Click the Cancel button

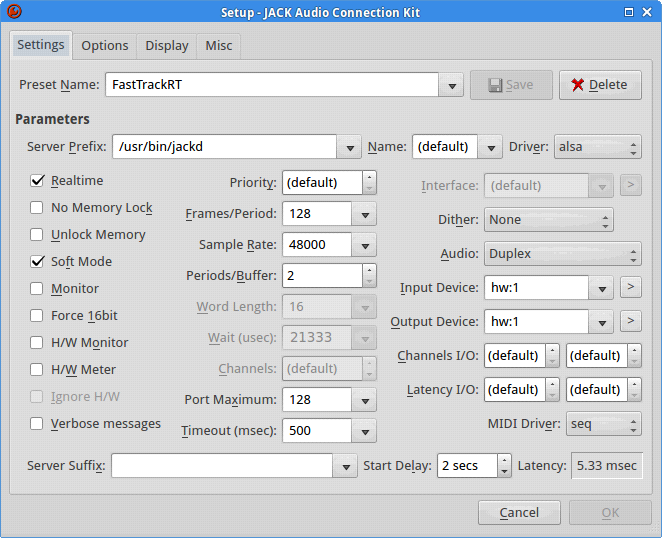point(519,513)
